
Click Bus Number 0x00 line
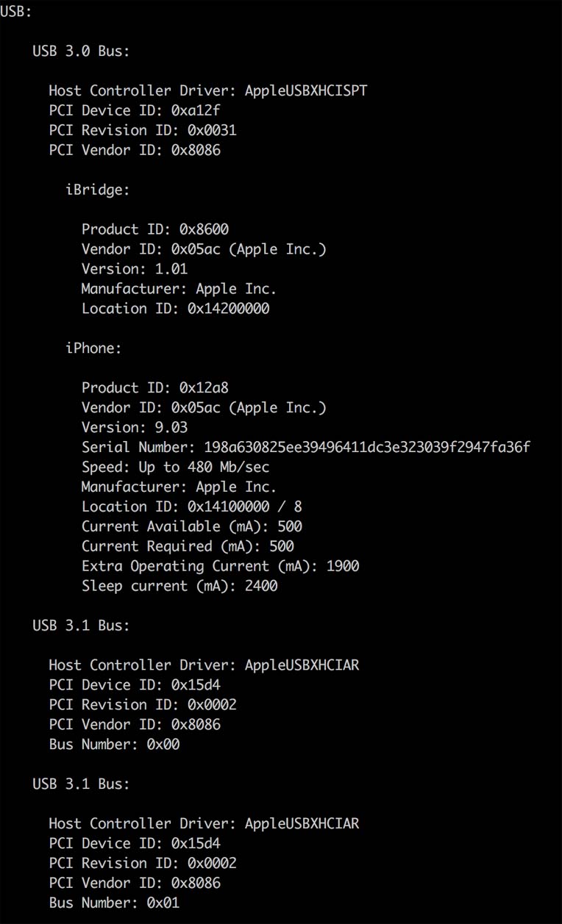(x=114, y=745)
